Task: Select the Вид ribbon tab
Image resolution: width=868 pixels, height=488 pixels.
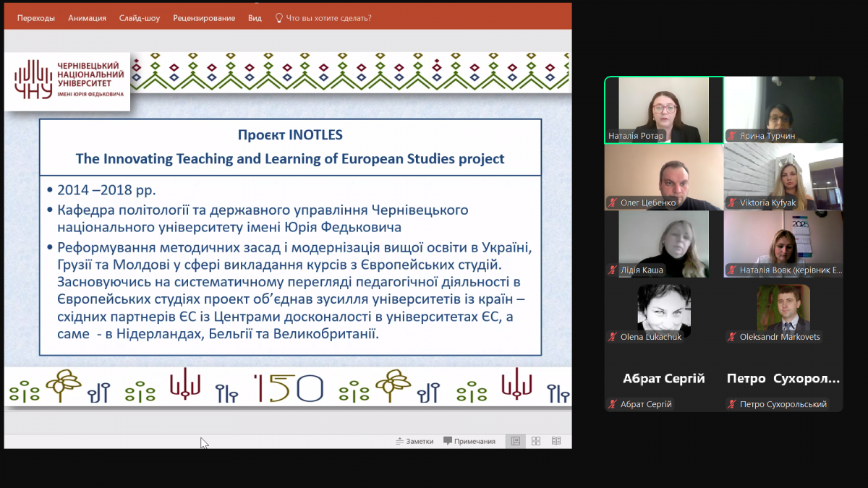Action: (x=255, y=18)
